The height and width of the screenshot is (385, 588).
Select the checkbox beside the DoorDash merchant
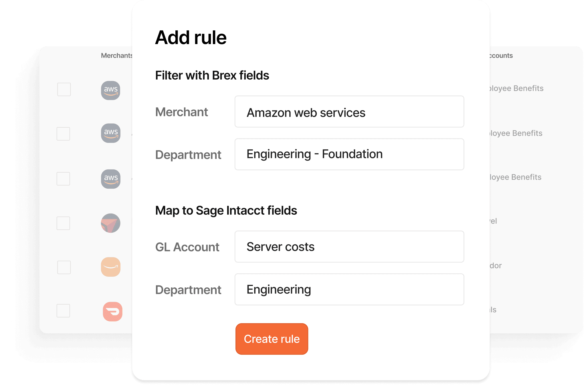point(63,311)
